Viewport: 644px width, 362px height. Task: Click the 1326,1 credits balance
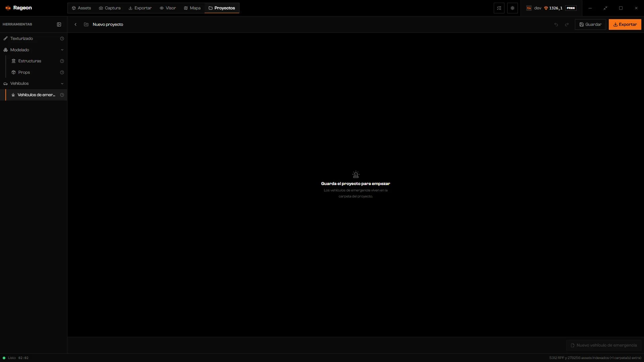tap(553, 8)
